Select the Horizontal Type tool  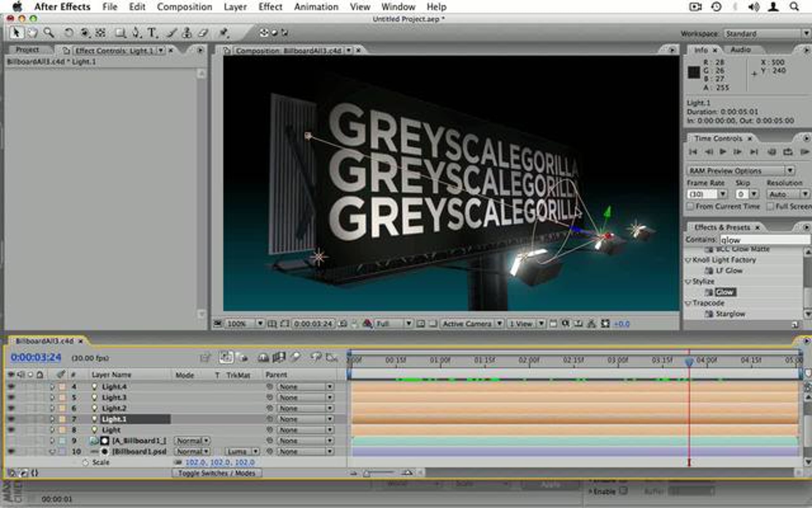[x=152, y=33]
